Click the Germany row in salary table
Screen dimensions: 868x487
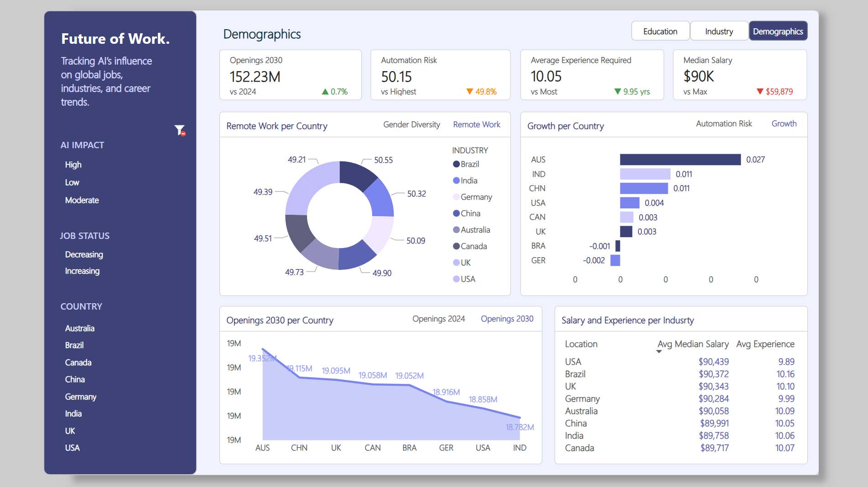pos(680,399)
